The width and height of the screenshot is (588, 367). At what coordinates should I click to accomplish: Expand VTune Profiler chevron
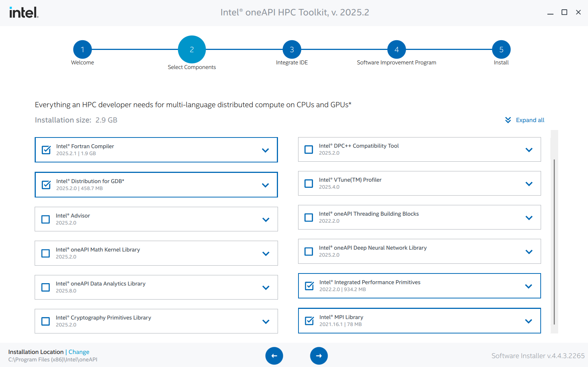[x=529, y=184]
